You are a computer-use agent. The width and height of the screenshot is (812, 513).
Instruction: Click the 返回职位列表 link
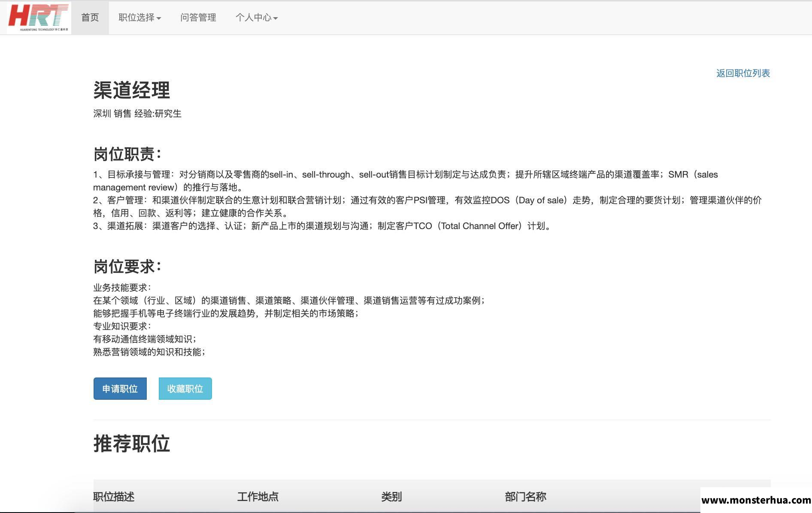click(743, 73)
